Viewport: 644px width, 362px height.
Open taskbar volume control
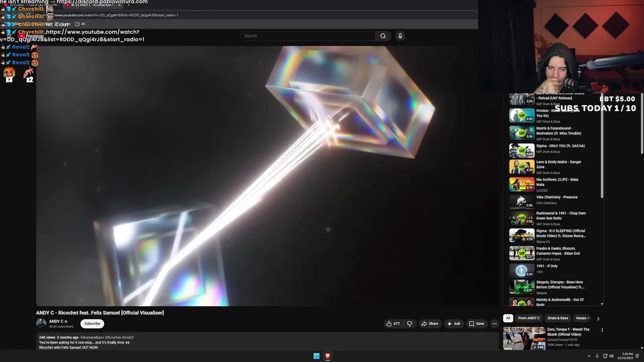click(x=611, y=356)
